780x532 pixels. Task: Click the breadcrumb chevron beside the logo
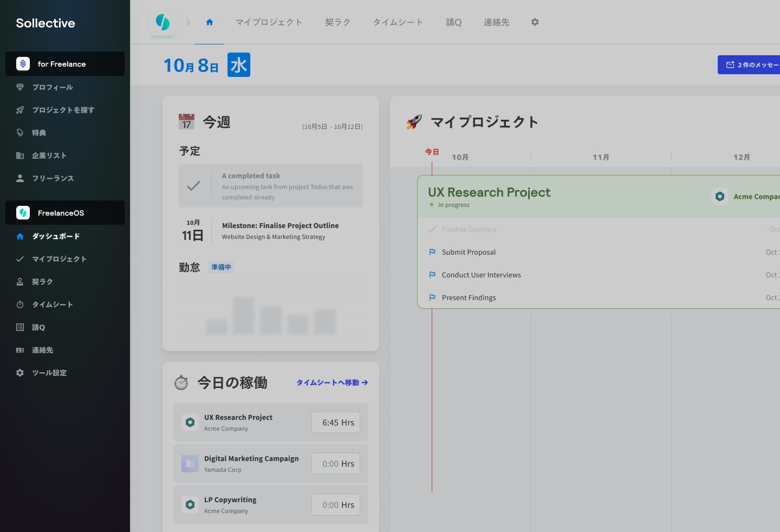[188, 22]
